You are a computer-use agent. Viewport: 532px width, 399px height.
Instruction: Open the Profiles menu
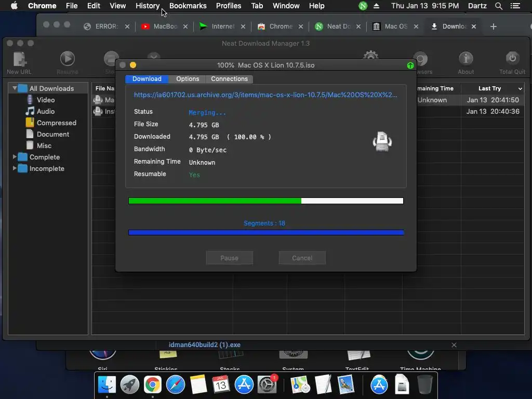coord(229,6)
